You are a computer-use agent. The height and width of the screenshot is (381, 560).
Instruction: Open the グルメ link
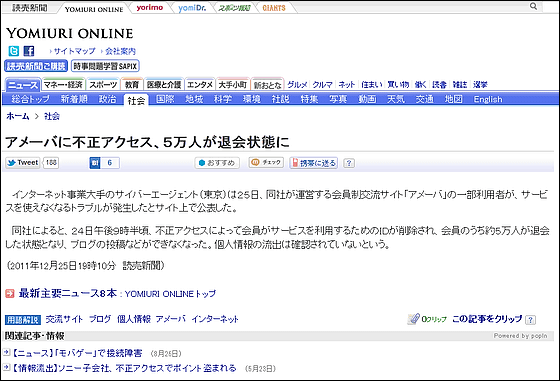[297, 85]
